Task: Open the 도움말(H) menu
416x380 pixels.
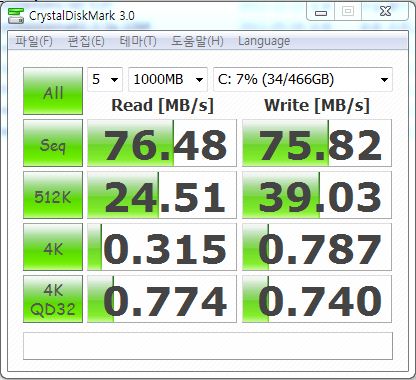Action: click(x=197, y=41)
